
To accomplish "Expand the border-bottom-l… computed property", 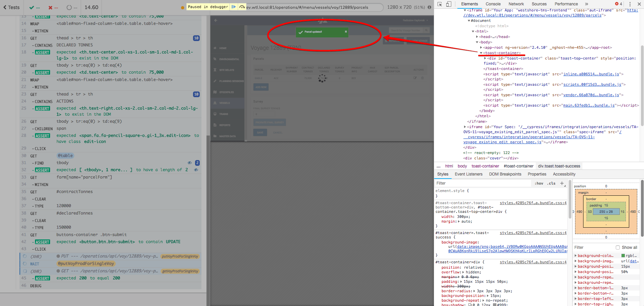I will tap(576, 288).
